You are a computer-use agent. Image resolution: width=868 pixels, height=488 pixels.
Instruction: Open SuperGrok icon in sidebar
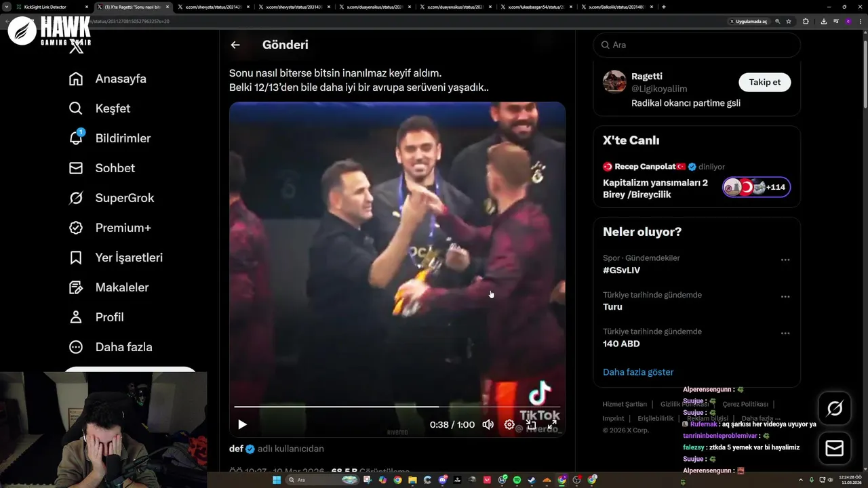click(x=76, y=198)
